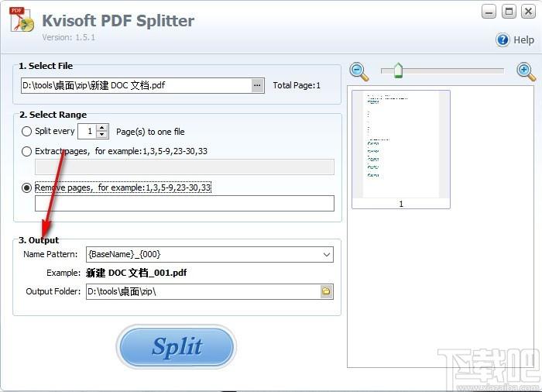Click the zoom in magnifier icon
The width and height of the screenshot is (542, 392).
[526, 71]
